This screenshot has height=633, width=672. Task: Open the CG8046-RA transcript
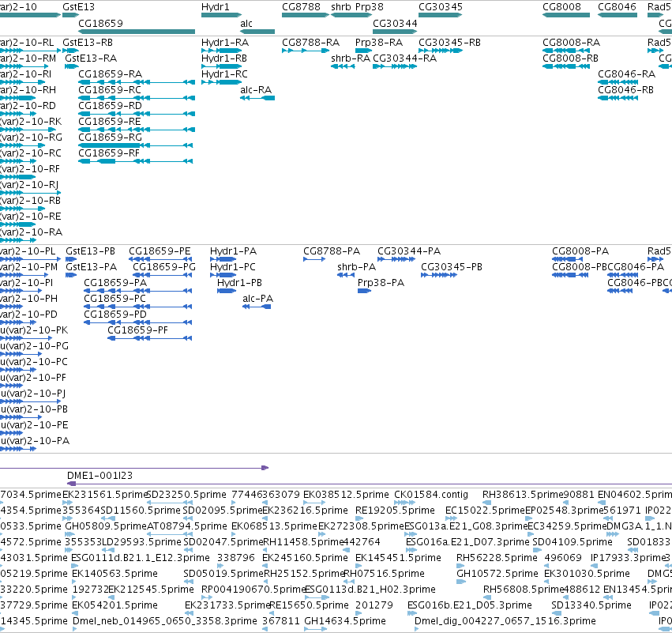pos(626,74)
